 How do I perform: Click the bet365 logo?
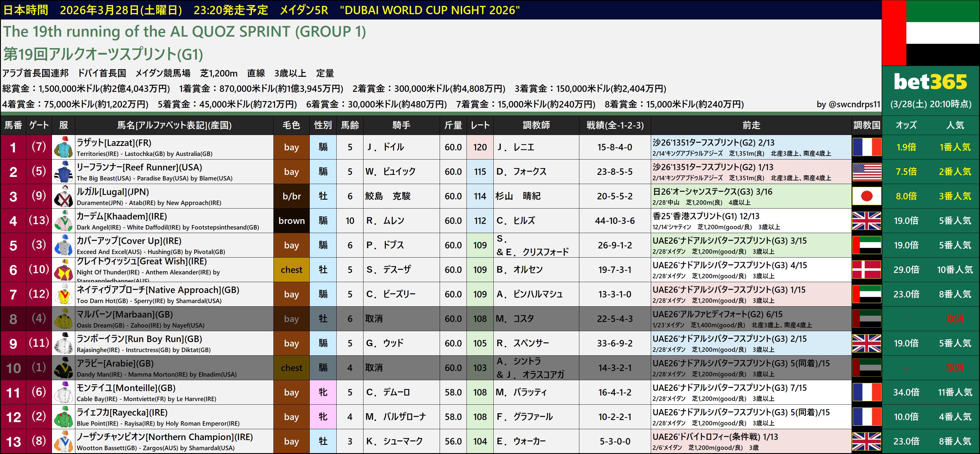tap(931, 82)
